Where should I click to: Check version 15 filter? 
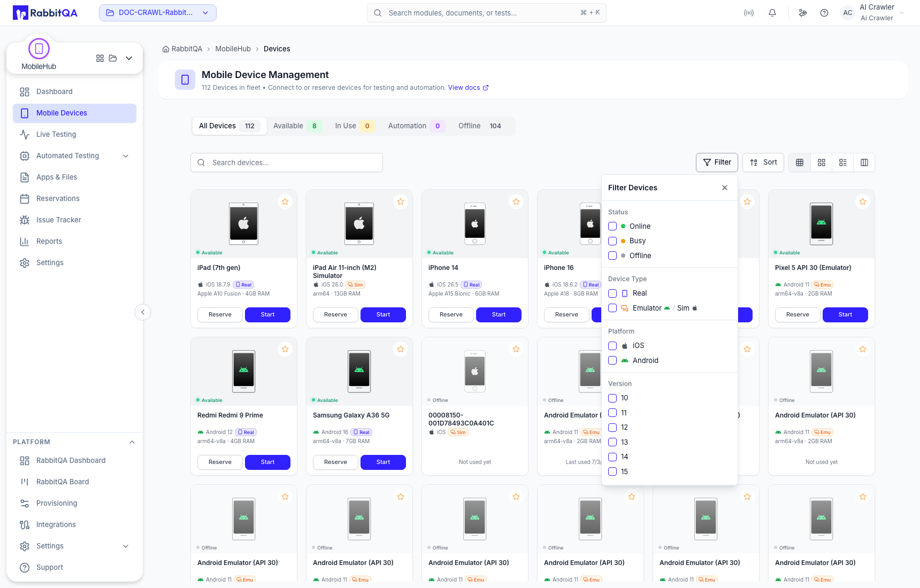[x=612, y=471]
